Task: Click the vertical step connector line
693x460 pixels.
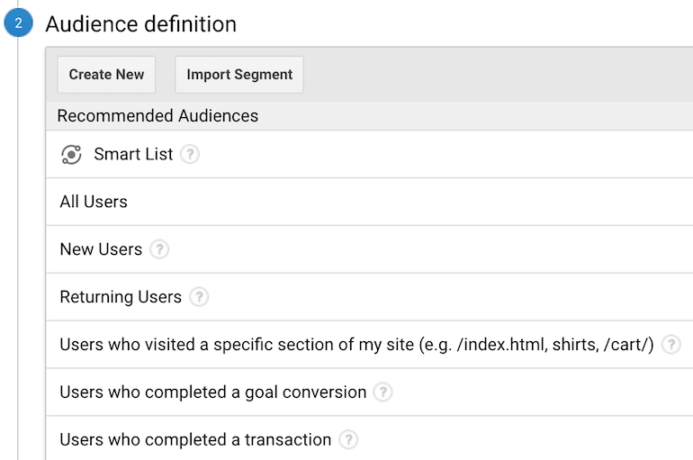Action: 19,250
